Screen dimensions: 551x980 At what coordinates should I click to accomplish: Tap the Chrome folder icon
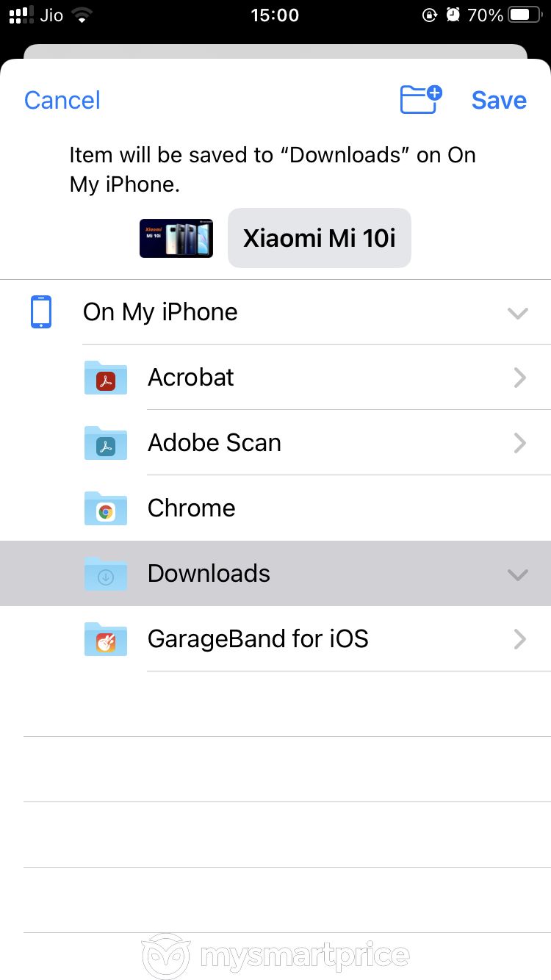point(106,508)
